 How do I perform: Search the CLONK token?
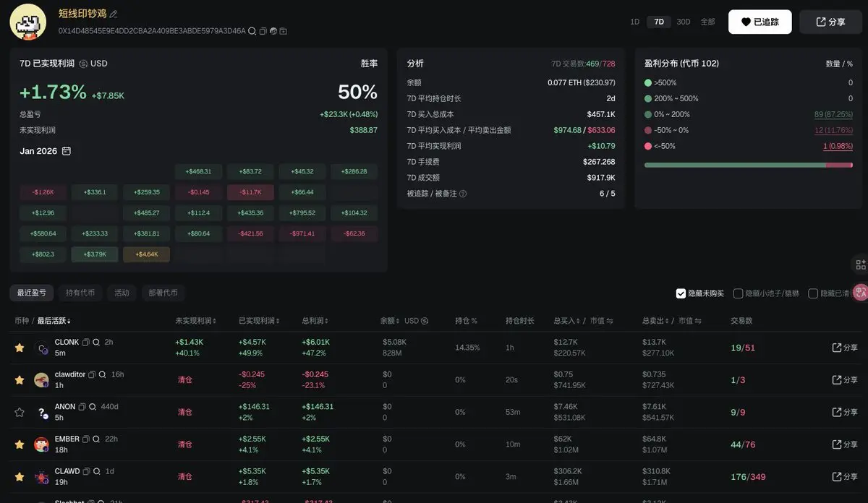coord(97,342)
